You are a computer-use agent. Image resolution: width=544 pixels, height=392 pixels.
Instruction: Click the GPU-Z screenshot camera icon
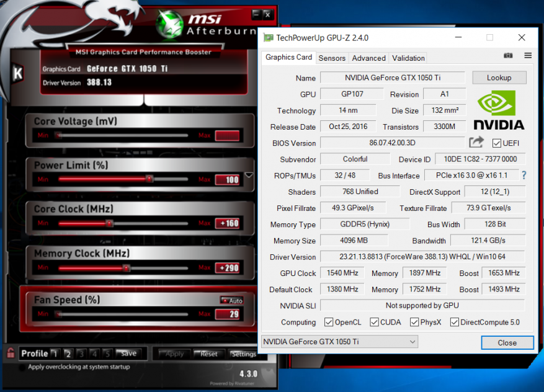click(508, 55)
